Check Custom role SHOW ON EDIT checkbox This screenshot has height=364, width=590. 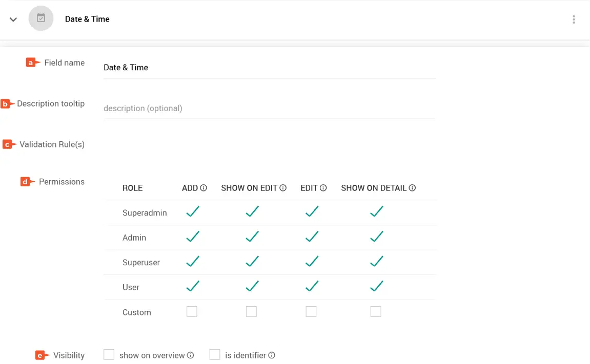tap(251, 311)
